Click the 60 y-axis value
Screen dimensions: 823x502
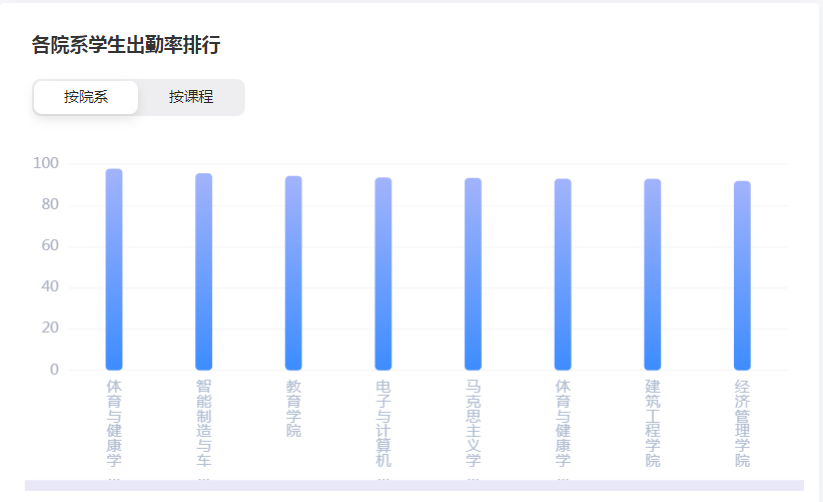[50, 245]
